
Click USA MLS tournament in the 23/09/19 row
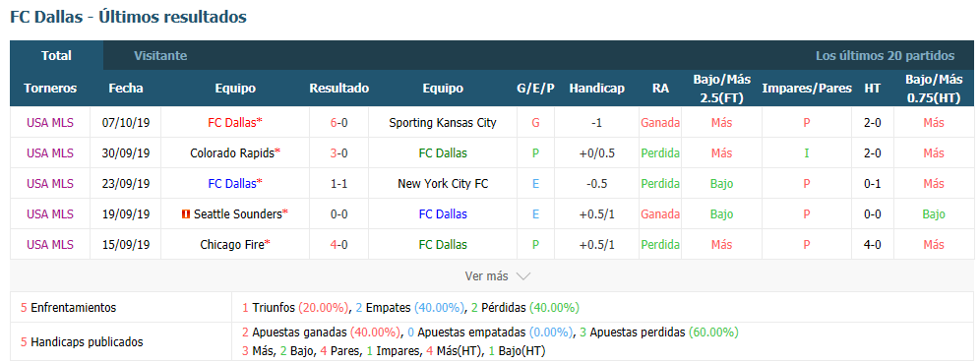(50, 184)
